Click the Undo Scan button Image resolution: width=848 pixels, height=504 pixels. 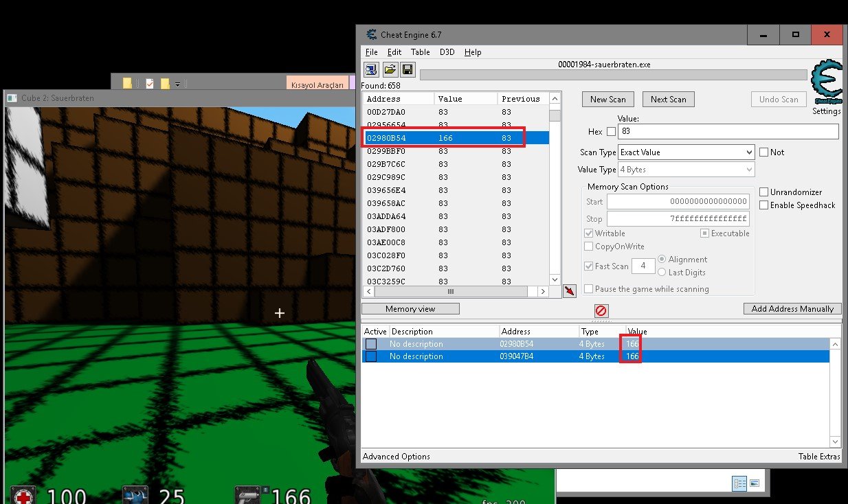coord(779,100)
